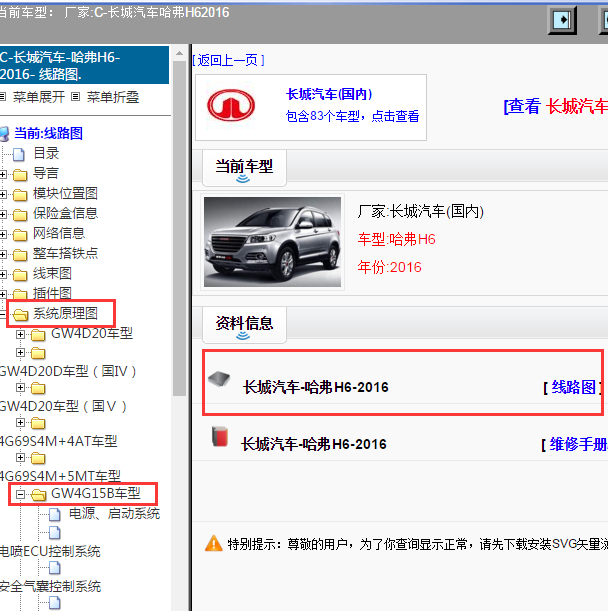Click the page icon above 安全气囊控制系统
The width and height of the screenshot is (608, 611).
[x=55, y=568]
